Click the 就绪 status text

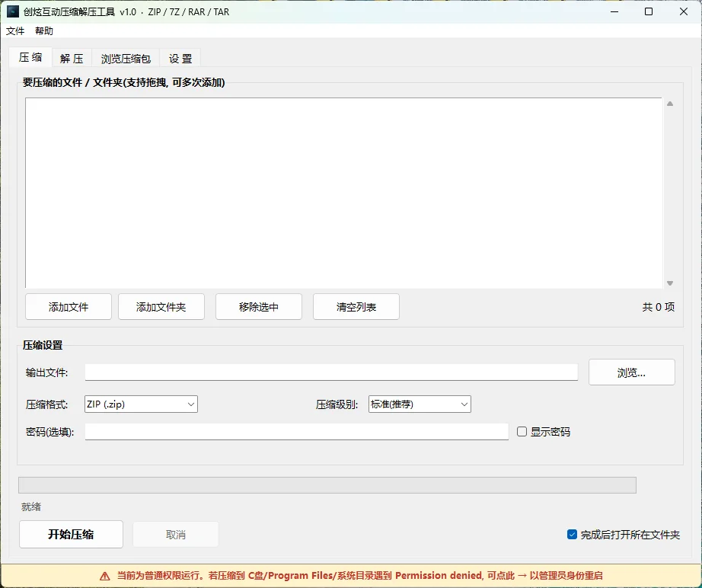(31, 507)
